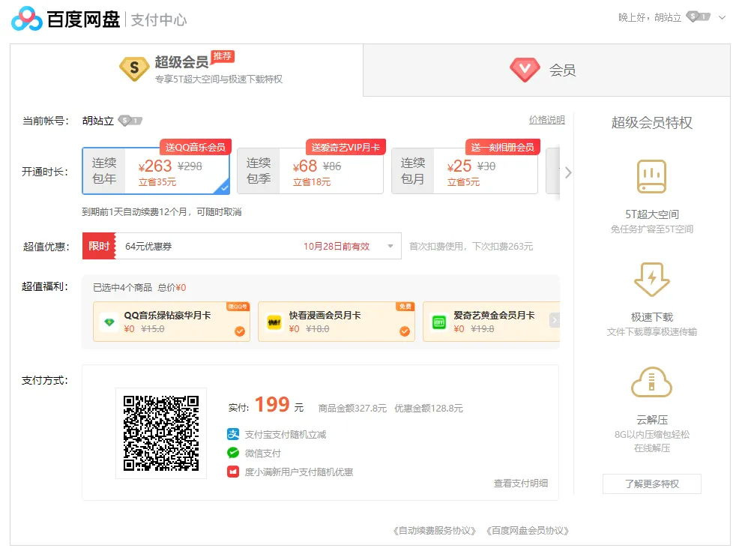Click the 支付中心 header text
The width and height of the screenshot is (748, 560).
tap(159, 20)
